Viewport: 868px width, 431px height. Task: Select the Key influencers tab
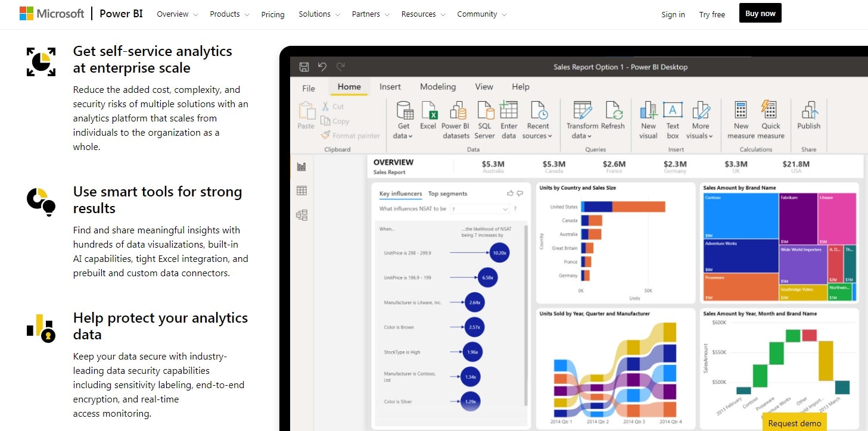[400, 194]
